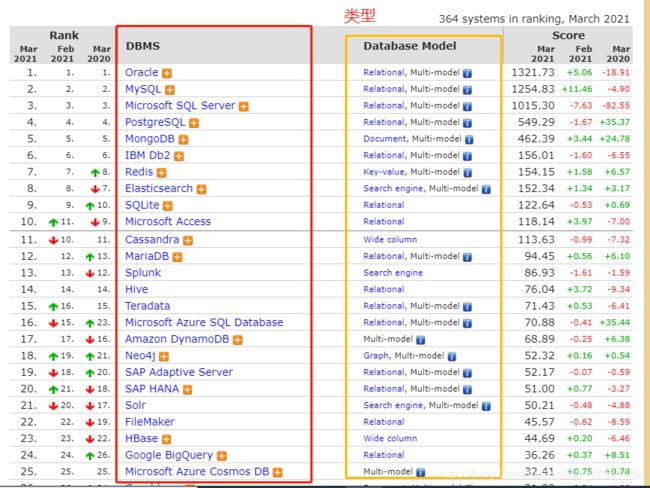Click the orange plus icon beside HBase
The width and height of the screenshot is (650, 488).
pos(166,439)
